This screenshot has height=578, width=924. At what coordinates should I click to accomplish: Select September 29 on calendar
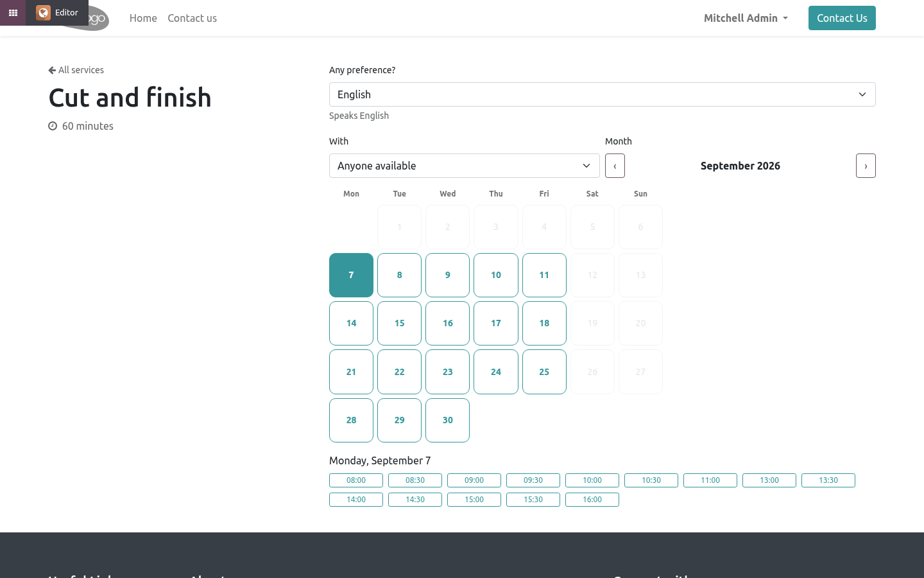pyautogui.click(x=399, y=420)
